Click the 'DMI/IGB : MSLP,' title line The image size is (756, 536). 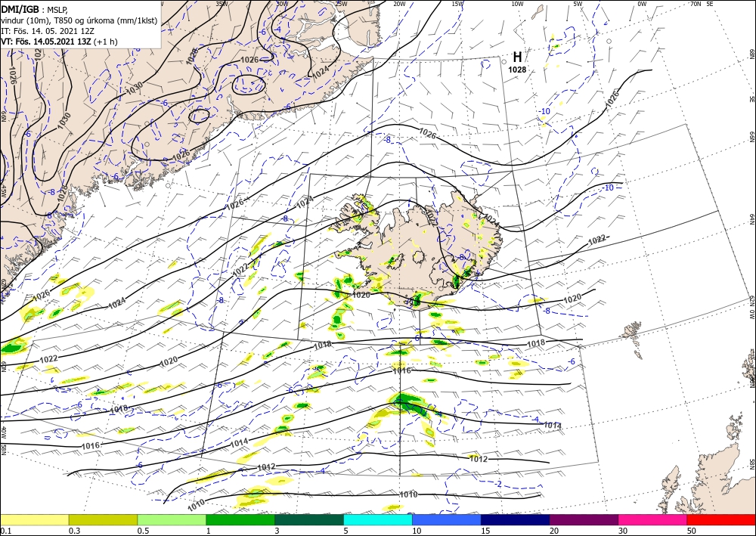[x=36, y=8]
